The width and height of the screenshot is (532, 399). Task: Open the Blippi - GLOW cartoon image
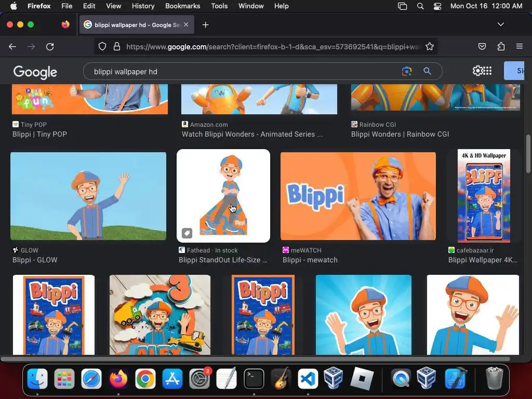(x=88, y=196)
